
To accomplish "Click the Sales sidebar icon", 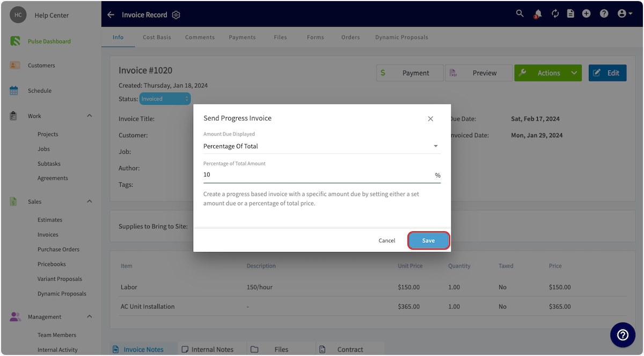I will click(x=14, y=202).
